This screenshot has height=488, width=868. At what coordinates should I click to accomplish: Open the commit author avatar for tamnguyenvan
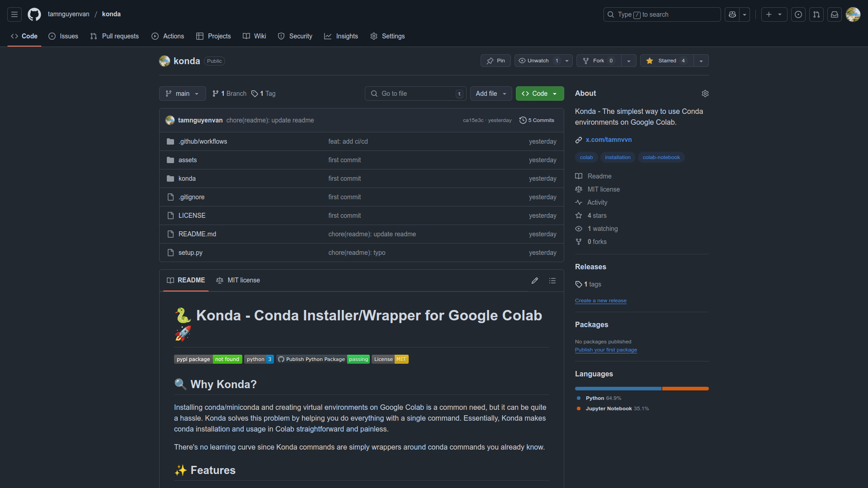pyautogui.click(x=170, y=120)
